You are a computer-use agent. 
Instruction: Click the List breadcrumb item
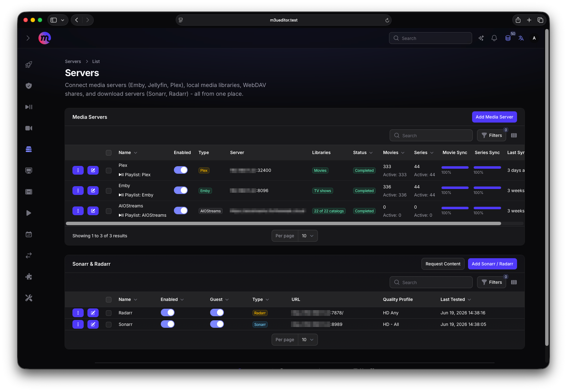(96, 61)
